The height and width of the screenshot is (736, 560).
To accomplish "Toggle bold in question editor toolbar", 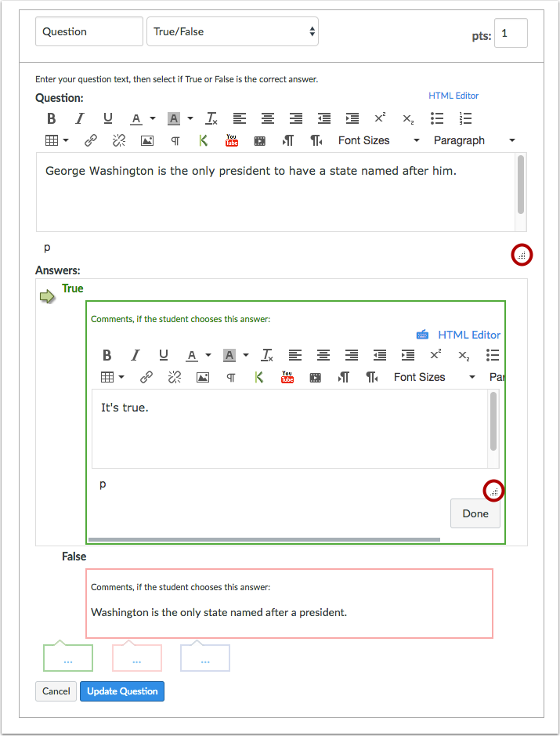I will [52, 119].
